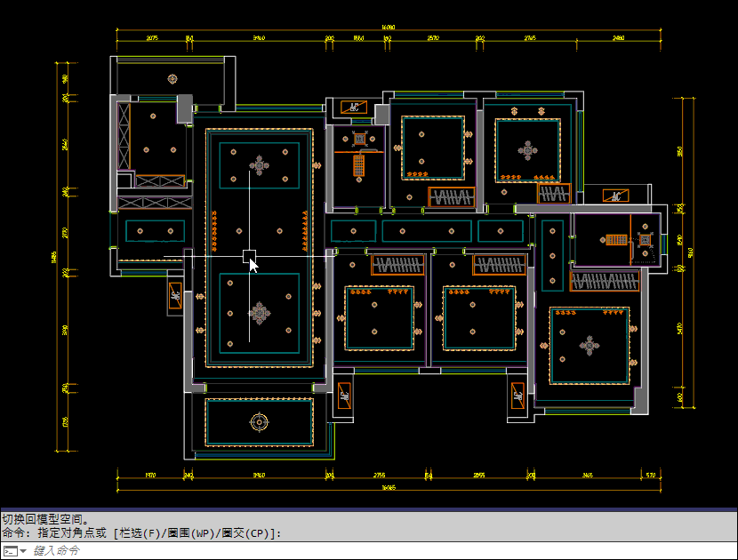Click the pickbox square at crosshair center
The image size is (738, 560).
249,256
